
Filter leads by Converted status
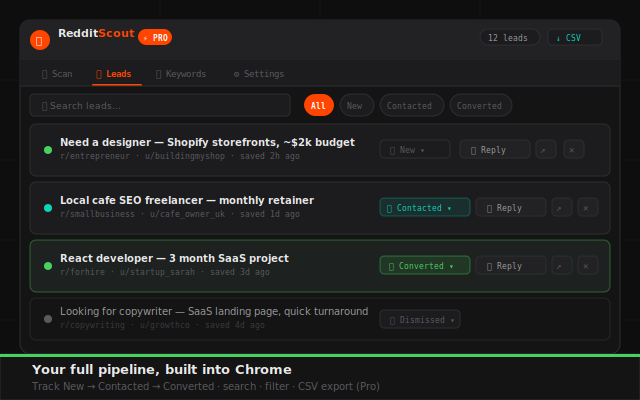coord(480,105)
